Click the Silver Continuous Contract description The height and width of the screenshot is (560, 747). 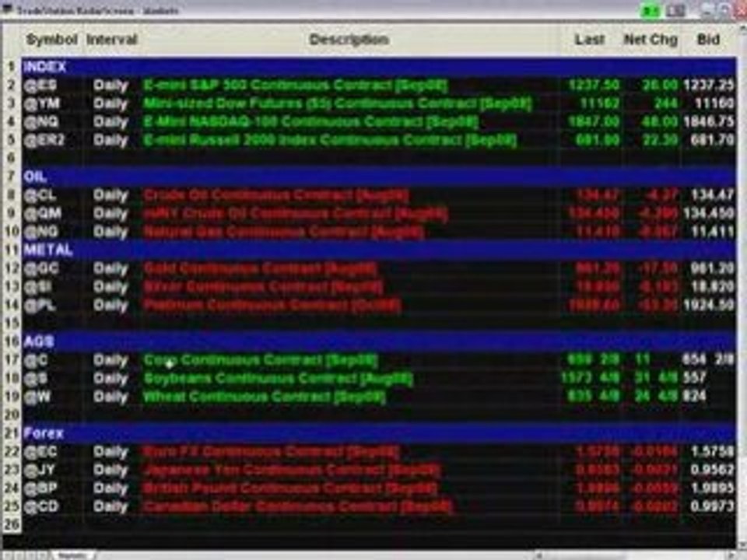(x=263, y=287)
